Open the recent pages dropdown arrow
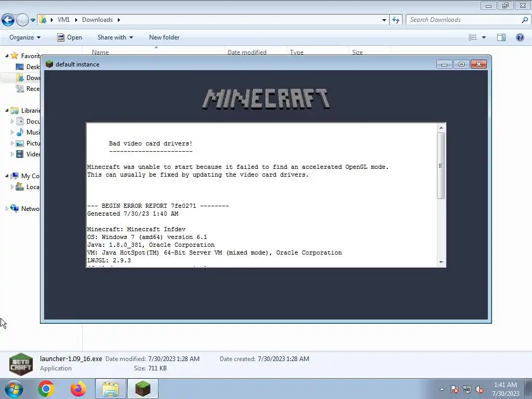The image size is (532, 399). (x=33, y=20)
